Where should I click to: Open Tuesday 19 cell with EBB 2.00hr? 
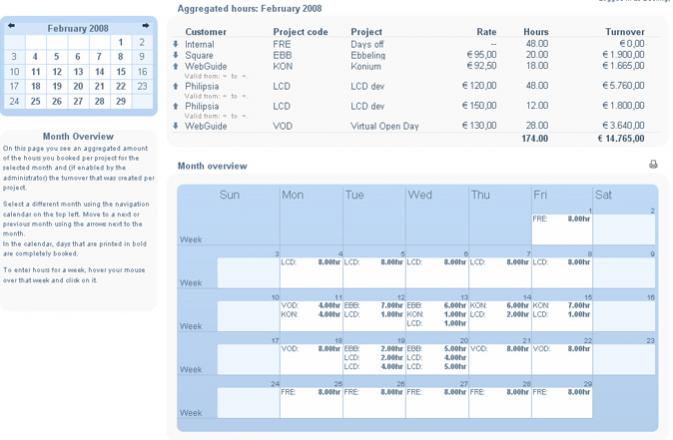[374, 359]
